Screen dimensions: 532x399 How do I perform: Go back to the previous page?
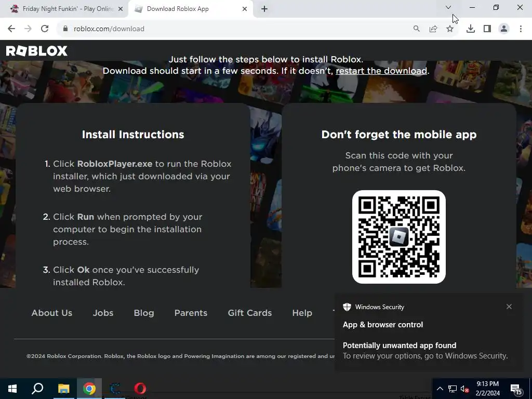coord(11,29)
